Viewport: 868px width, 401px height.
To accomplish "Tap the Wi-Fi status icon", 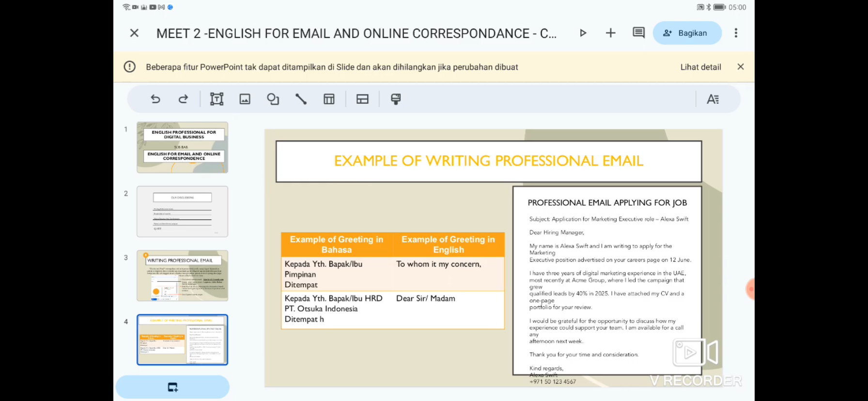I will pos(126,7).
